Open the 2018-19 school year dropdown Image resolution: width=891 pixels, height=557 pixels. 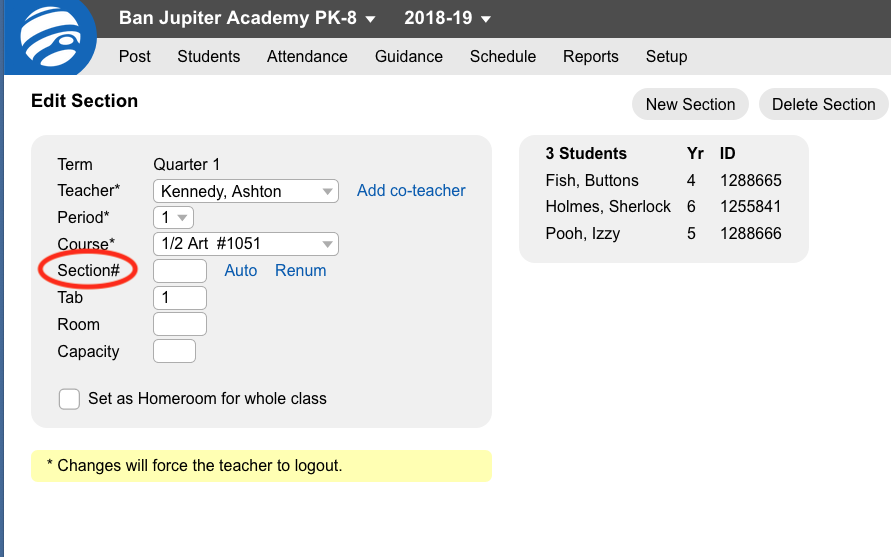pos(447,18)
